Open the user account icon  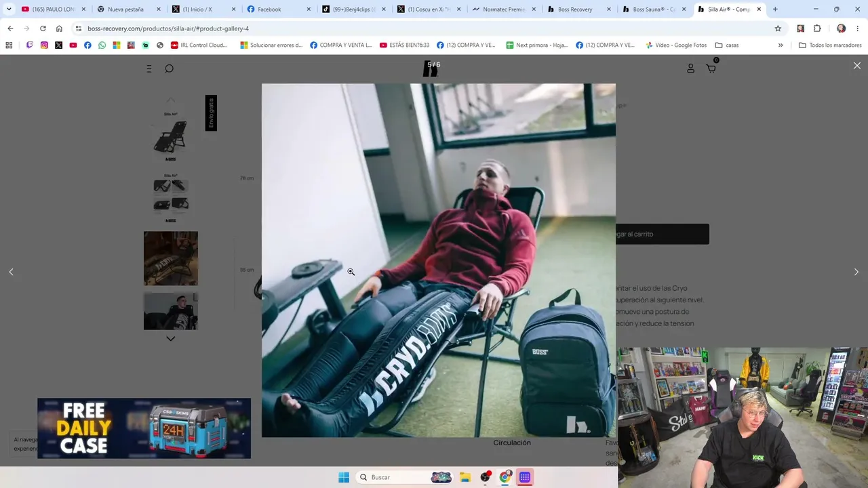click(690, 68)
